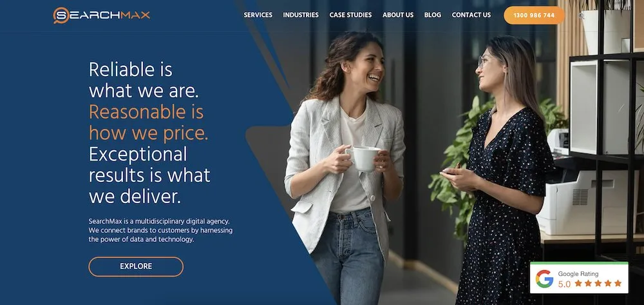Viewport: 644px width, 305px height.
Task: Click the Google Rating label text
Action: click(578, 274)
